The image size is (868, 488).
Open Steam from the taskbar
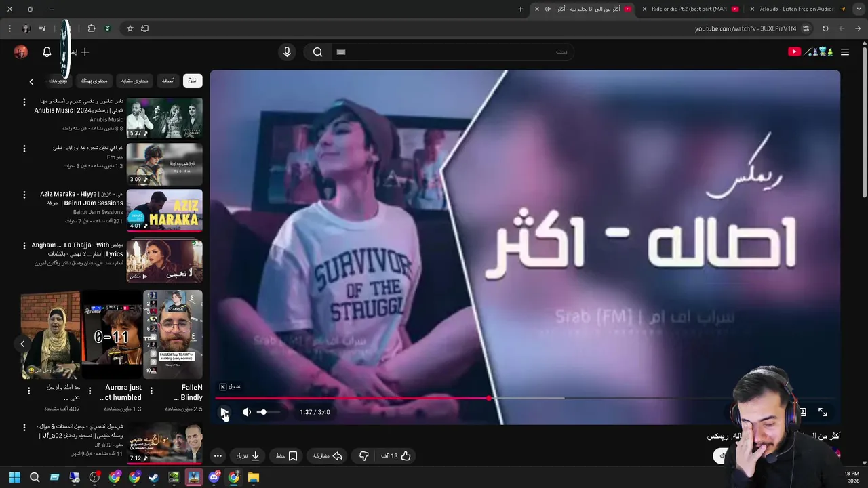pos(154,477)
